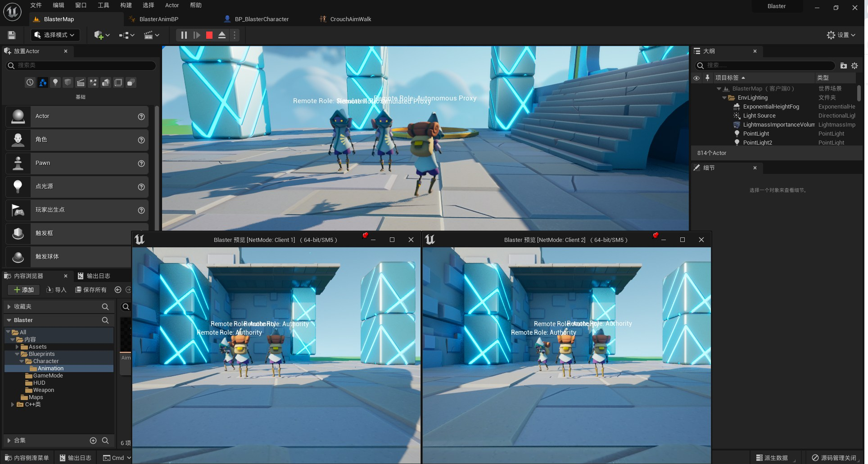
Task: Select the Basic shapes category filter
Action: (42, 82)
